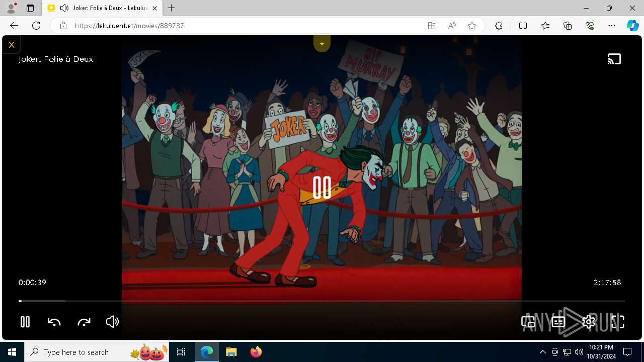Launch Firefox from the taskbar
The width and height of the screenshot is (644, 362).
tap(256, 352)
